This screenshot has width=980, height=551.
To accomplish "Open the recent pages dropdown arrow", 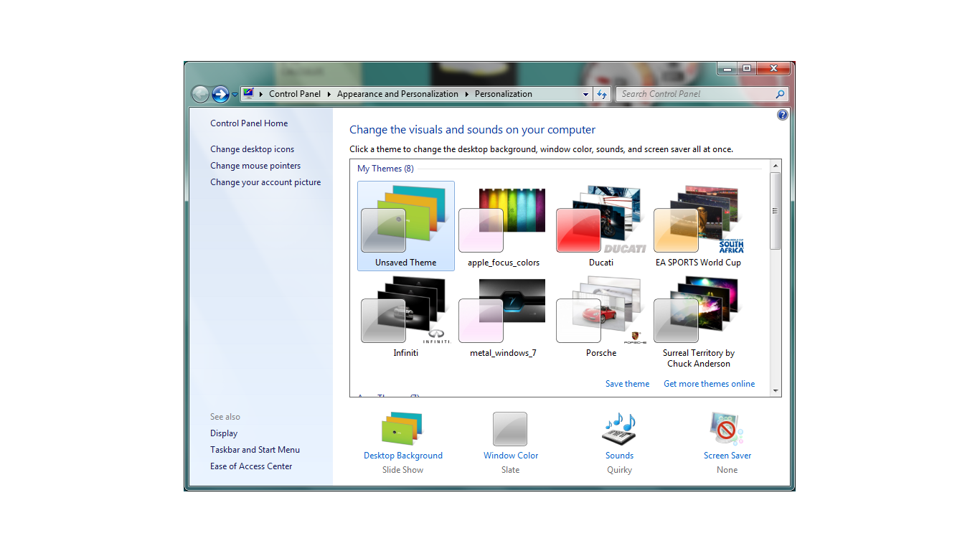I will pos(235,95).
